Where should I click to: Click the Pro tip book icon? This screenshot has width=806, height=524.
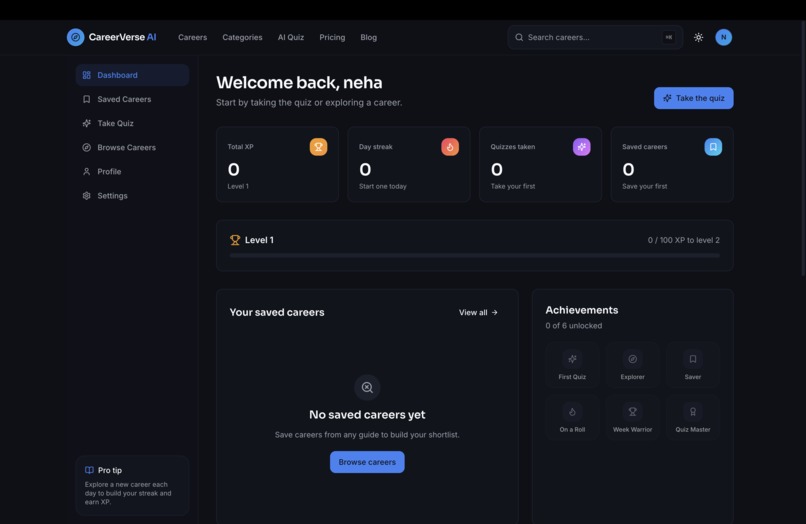click(89, 470)
